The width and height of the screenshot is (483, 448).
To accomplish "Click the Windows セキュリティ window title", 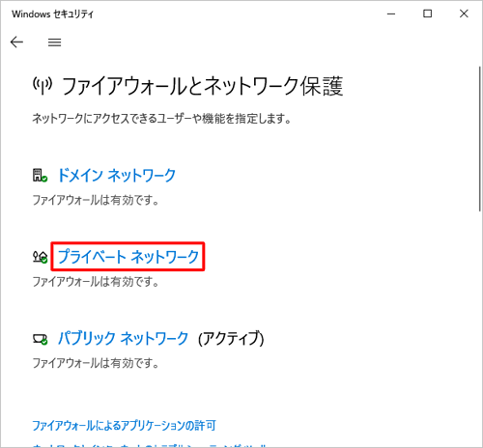I will coord(52,14).
